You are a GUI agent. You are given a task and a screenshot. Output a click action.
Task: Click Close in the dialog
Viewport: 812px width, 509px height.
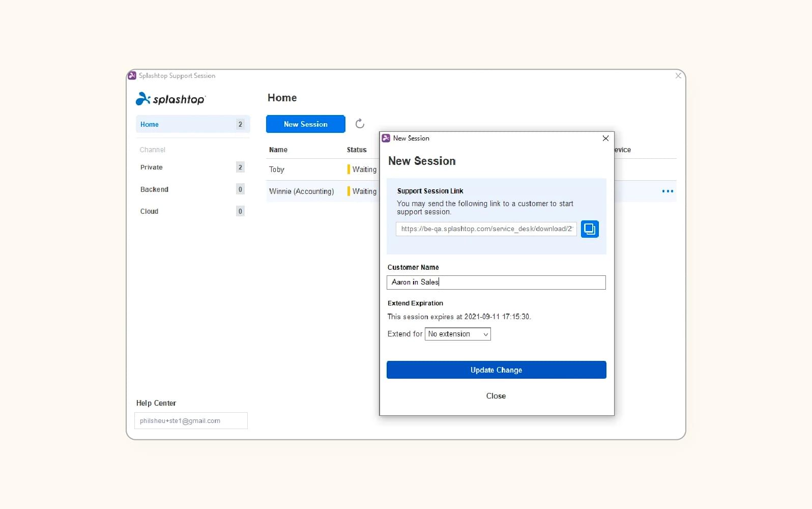[496, 396]
